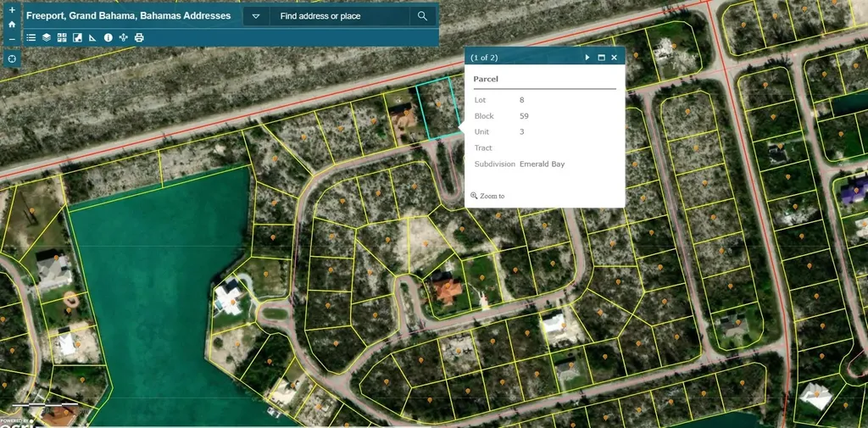
Task: Zoom out using the minus button
Action: (12, 39)
